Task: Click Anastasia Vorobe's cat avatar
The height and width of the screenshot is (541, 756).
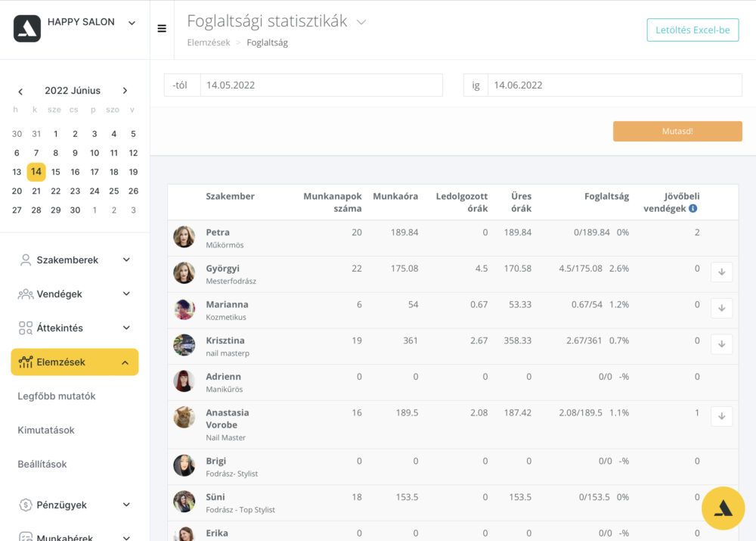Action: pos(184,417)
